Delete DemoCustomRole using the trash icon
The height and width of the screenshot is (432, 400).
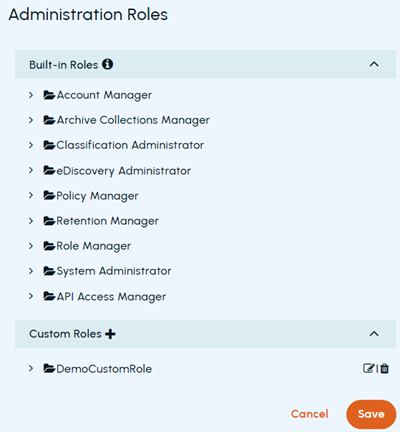pos(385,368)
